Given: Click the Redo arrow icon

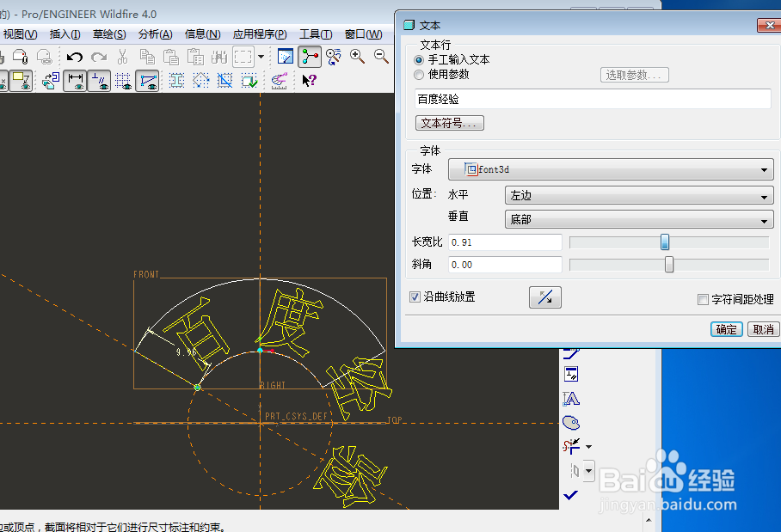Looking at the screenshot, I should click(99, 57).
